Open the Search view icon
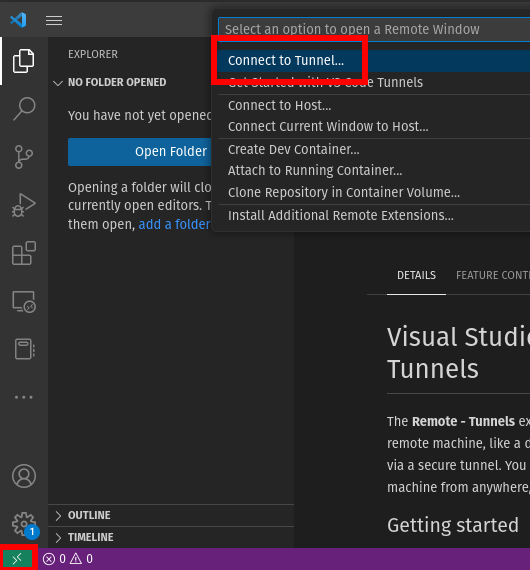 24,109
